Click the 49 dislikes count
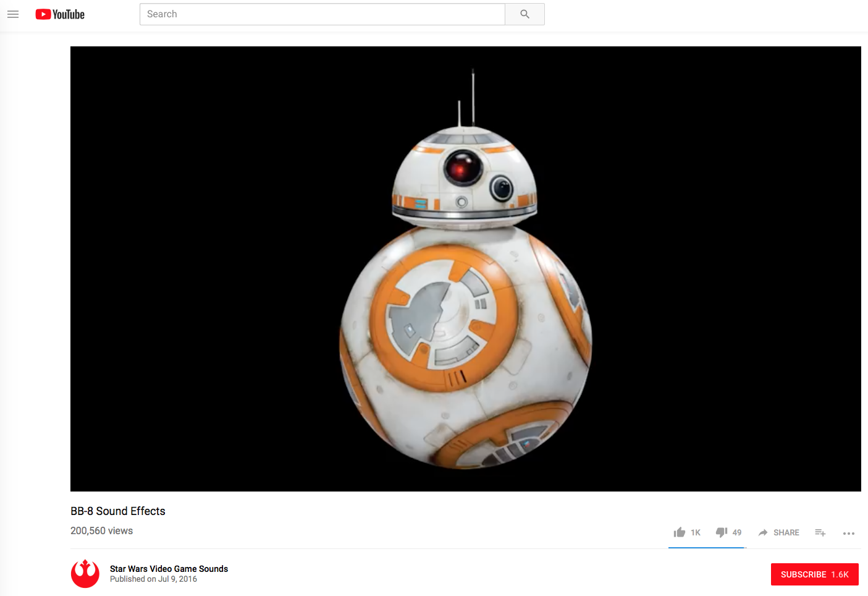 [x=737, y=532]
